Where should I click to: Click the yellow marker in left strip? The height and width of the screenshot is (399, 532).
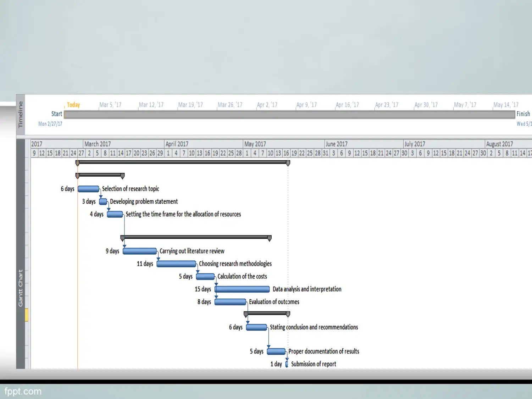(x=27, y=315)
